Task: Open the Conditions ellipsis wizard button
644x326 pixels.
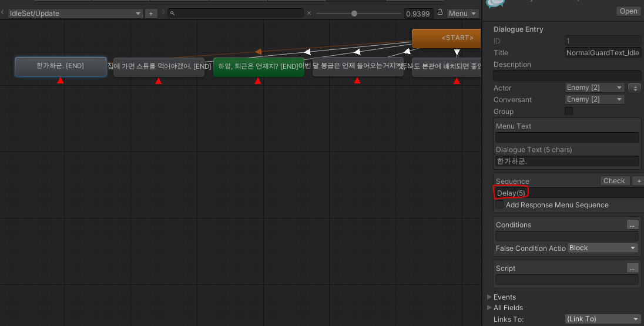Action: pos(632,224)
